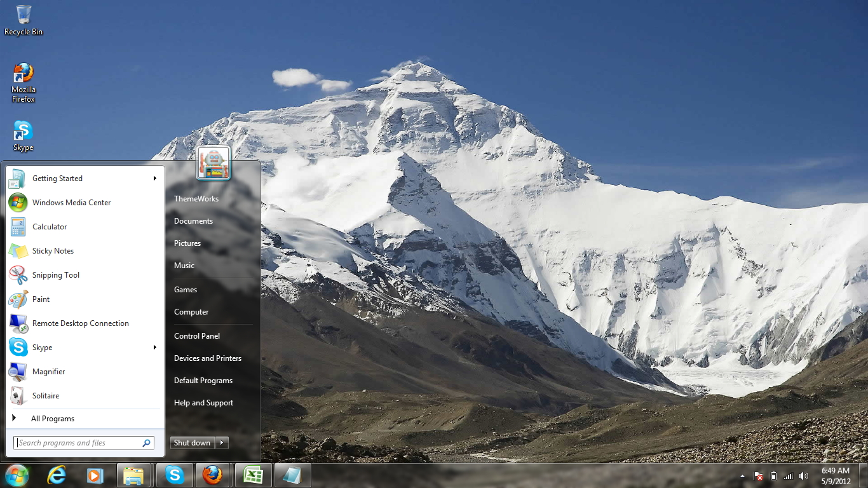This screenshot has height=488, width=868.
Task: Select All Programs
Action: click(53, 418)
